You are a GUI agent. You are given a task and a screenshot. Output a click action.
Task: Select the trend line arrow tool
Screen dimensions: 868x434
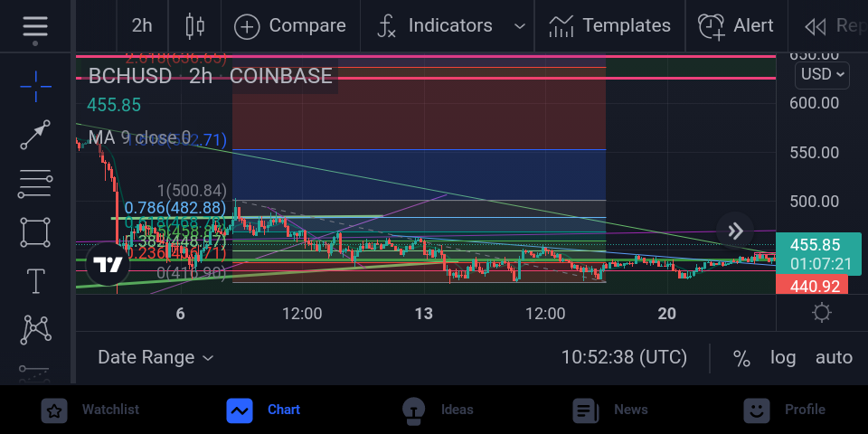click(x=35, y=135)
